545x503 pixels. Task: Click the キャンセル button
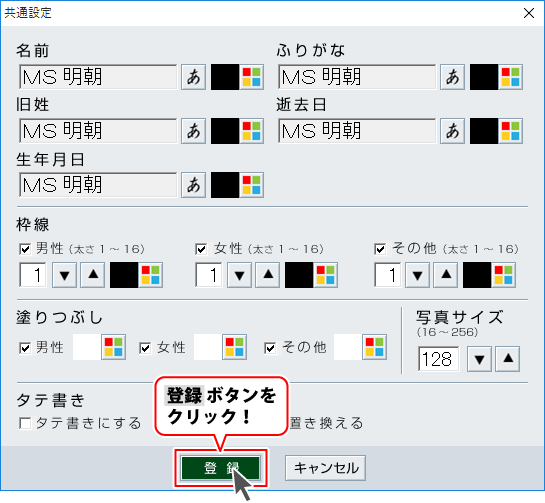click(325, 468)
